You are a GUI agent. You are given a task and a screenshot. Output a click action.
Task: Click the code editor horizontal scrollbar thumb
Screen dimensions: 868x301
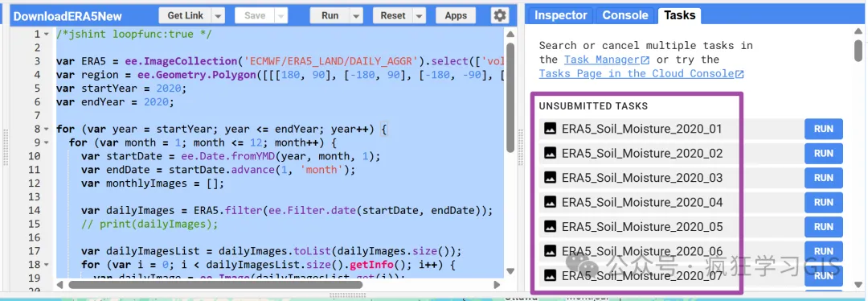215,284
